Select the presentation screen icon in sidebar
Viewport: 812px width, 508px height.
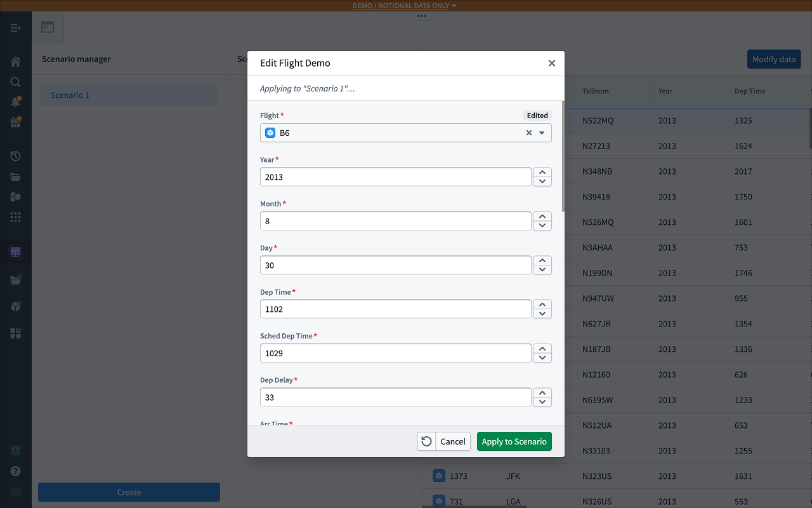15,252
